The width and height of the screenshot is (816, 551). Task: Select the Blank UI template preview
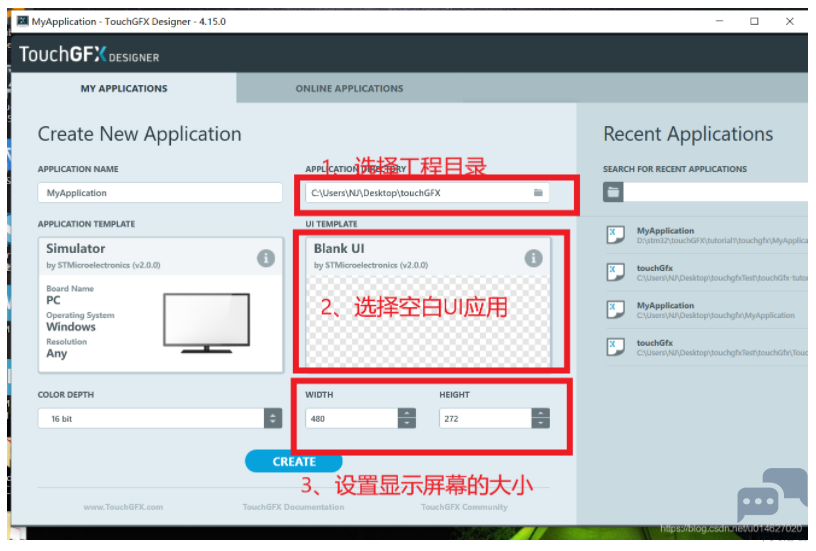pos(428,321)
